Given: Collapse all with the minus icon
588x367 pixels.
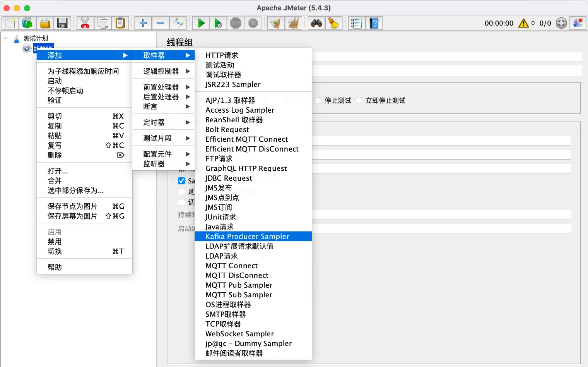Looking at the screenshot, I should click(161, 23).
